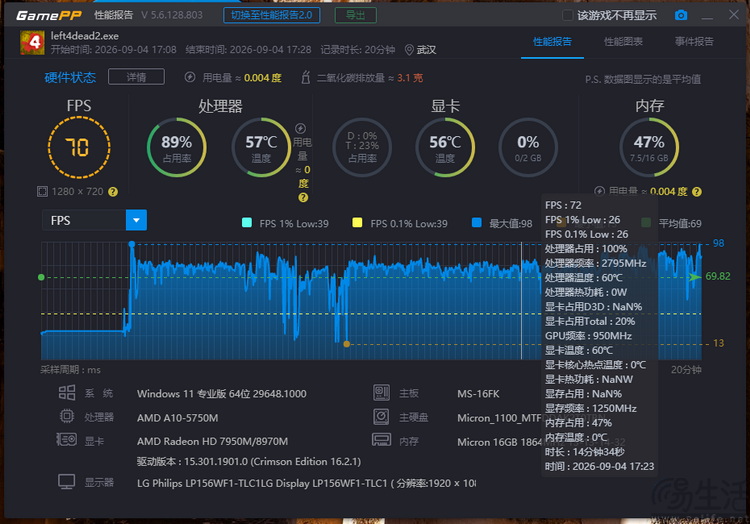Image resolution: width=750 pixels, height=524 pixels.
Task: Click the LG Philips LP156WF1 display text
Action: point(306,483)
